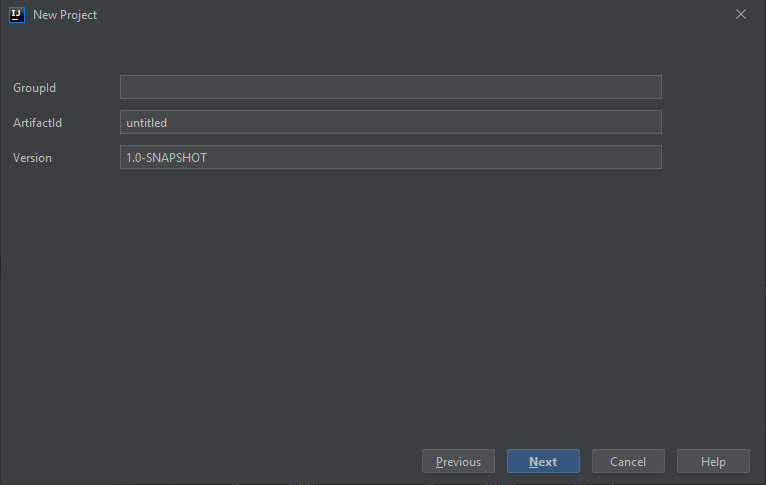Image resolution: width=766 pixels, height=485 pixels.
Task: Go back with the Previous button
Action: pos(458,462)
